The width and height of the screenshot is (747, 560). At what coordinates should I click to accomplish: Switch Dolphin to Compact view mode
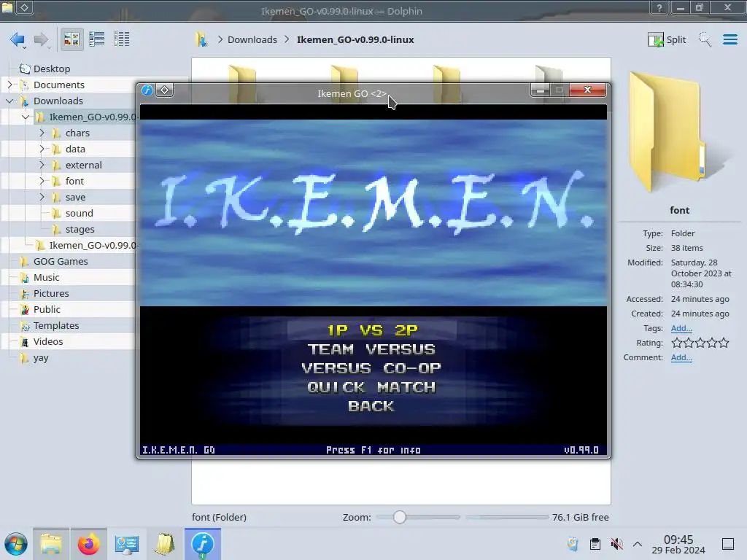97,39
